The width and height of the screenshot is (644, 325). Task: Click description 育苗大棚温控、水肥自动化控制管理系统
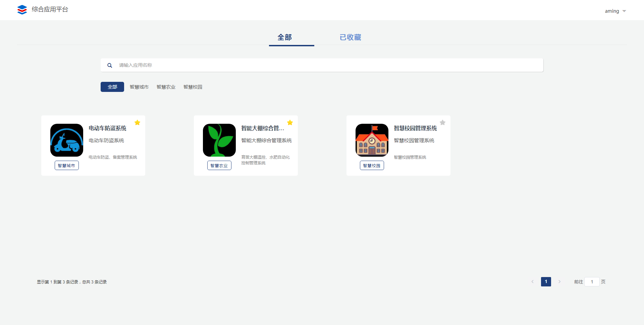[x=266, y=160]
